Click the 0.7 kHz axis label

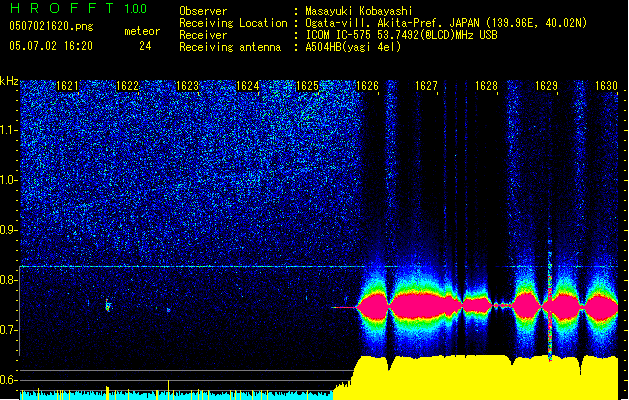point(9,330)
